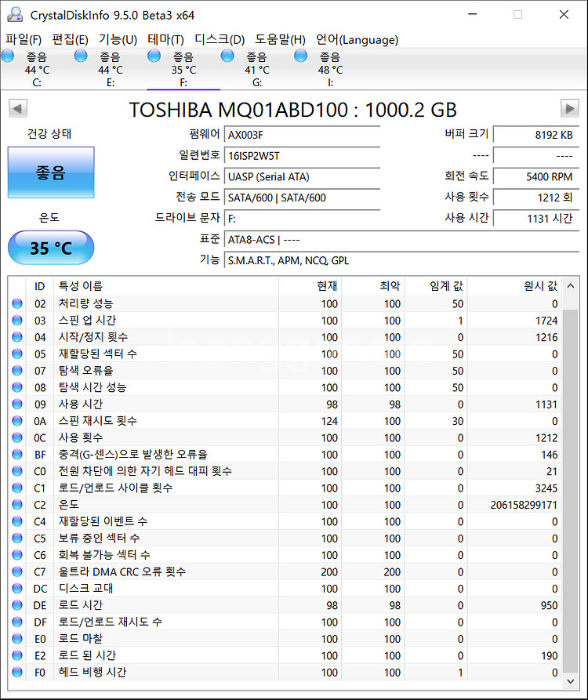Viewport: 588px width, 700px height.
Task: Open the 테마(T) menu
Action: pyautogui.click(x=165, y=40)
